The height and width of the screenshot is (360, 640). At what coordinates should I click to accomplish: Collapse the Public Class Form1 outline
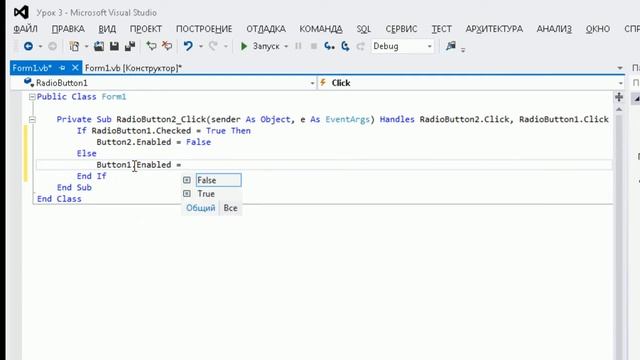tap(32, 97)
